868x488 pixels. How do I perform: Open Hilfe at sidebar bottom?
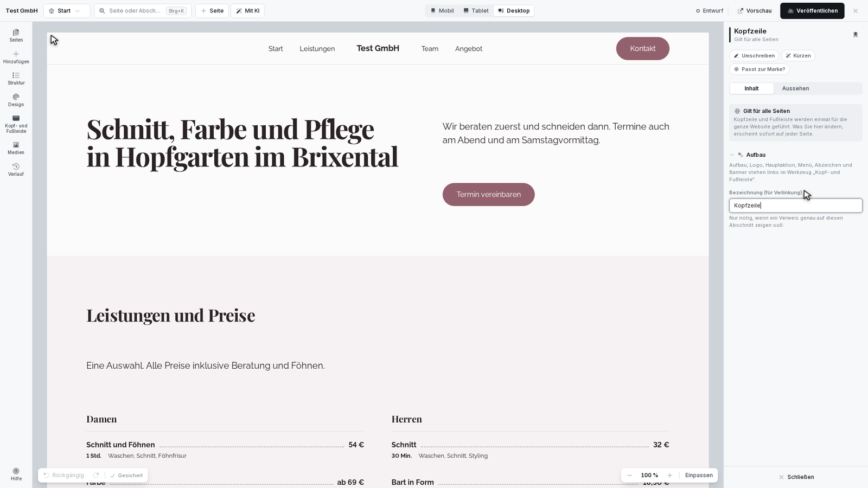pos(16,474)
